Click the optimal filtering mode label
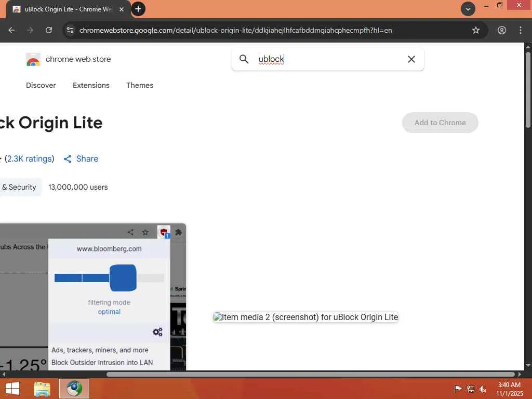Image resolution: width=532 pixels, height=399 pixels. (109, 312)
